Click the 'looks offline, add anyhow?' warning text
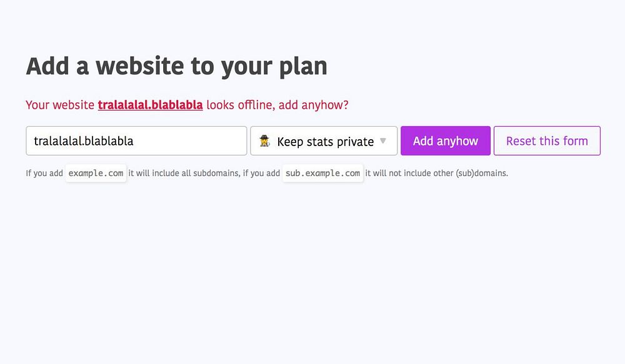625x364 pixels. (x=277, y=105)
